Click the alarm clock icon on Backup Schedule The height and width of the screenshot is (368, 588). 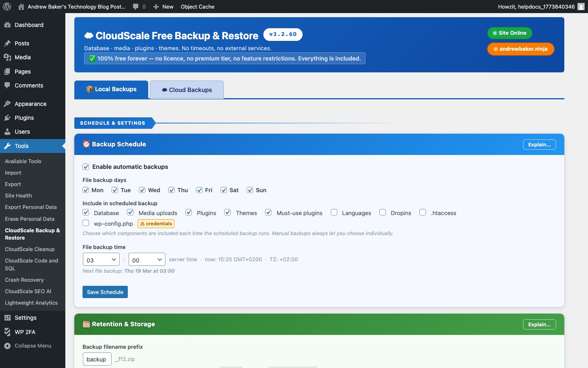[x=86, y=144]
